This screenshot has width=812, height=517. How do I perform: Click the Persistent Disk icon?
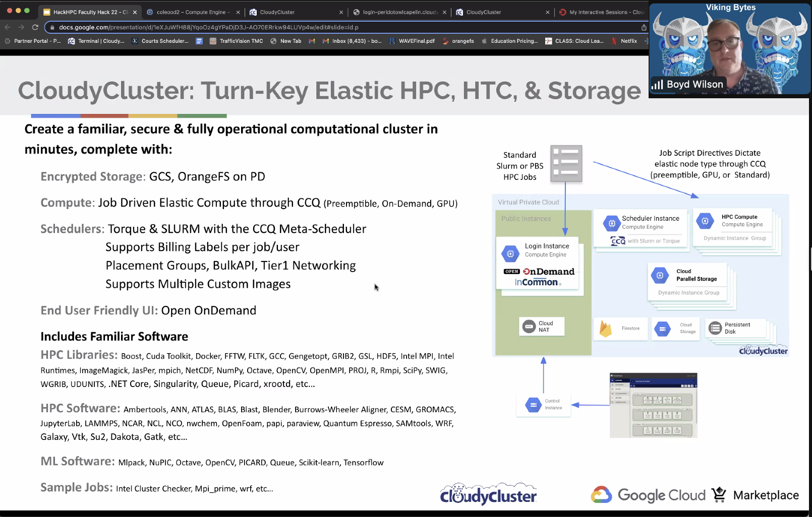pyautogui.click(x=715, y=328)
